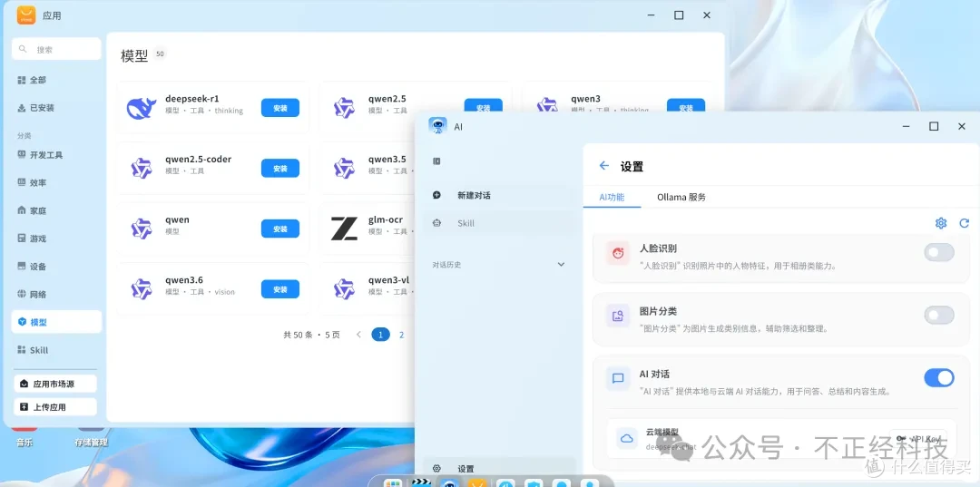This screenshot has width=980, height=487.
Task: Click the glm-ocr Z logo
Action: click(344, 229)
